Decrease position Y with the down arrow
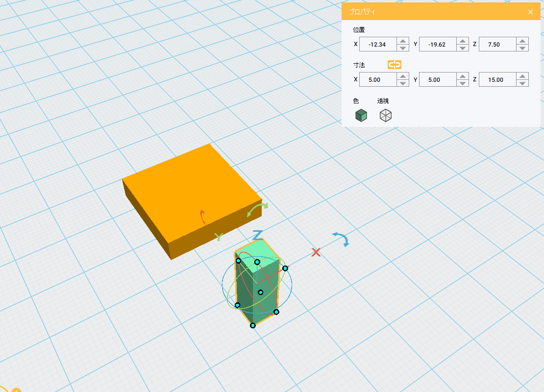The height and width of the screenshot is (392, 544). click(x=463, y=48)
